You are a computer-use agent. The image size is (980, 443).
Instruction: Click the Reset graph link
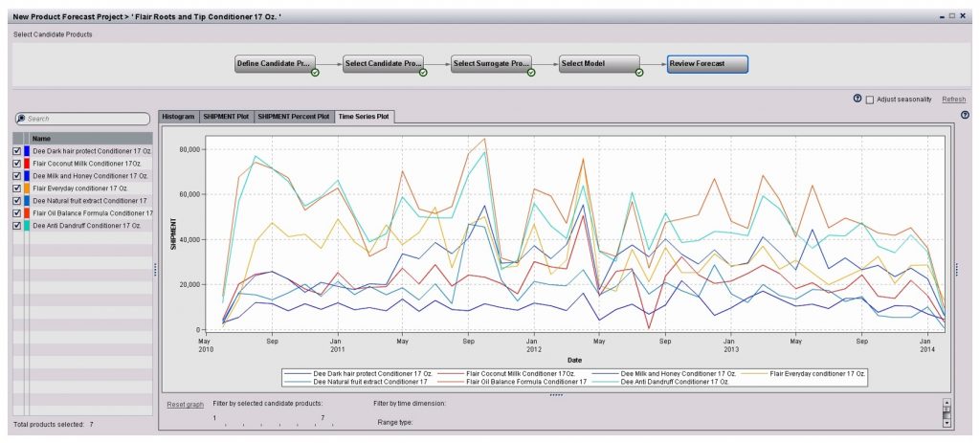[x=185, y=405]
